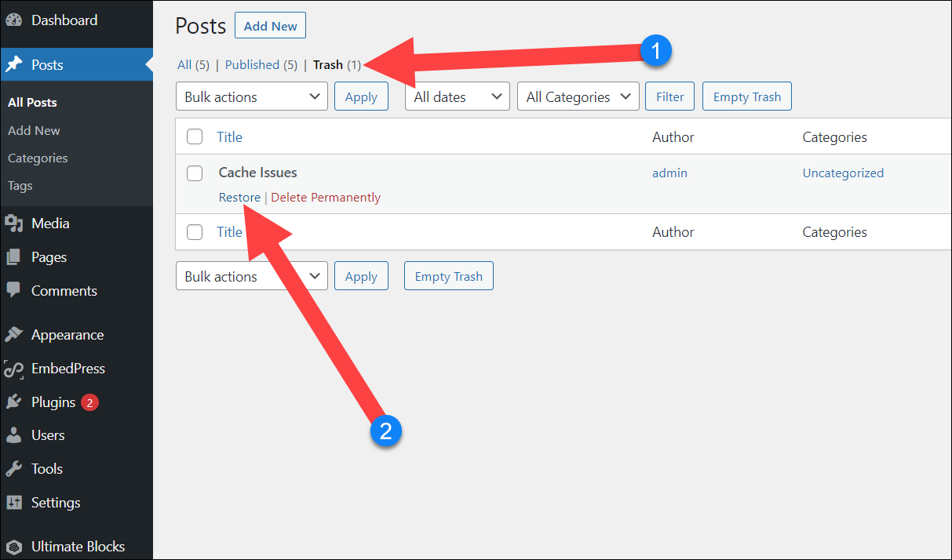Open Add New submenu under Posts
This screenshot has width=952, height=560.
(34, 130)
